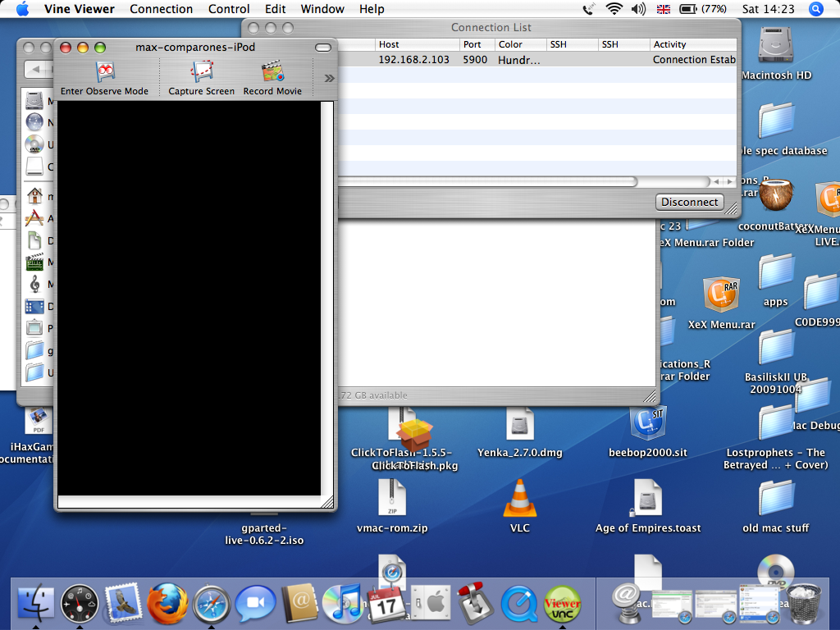Screen dimensions: 840x630
Task: Launch Safari from the Dock
Action: click(x=212, y=605)
